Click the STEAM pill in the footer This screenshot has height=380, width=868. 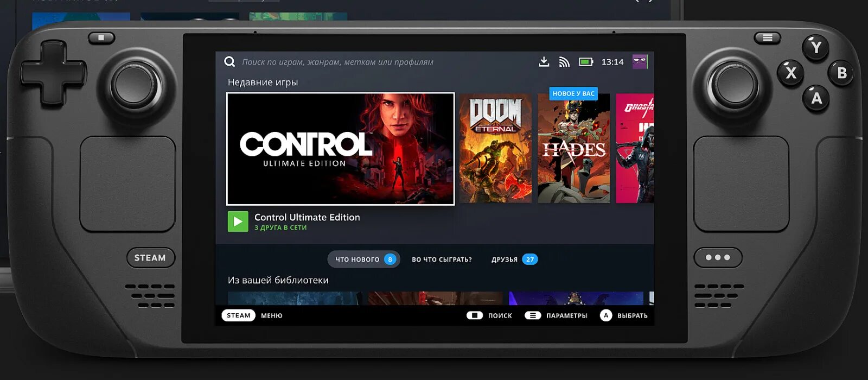click(x=238, y=315)
